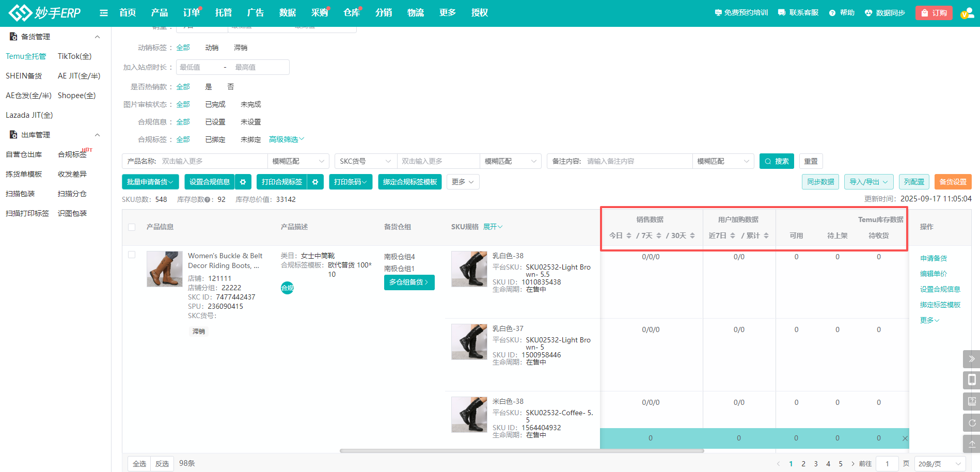Open the 批量申请备货 dropdown
Image resolution: width=980 pixels, height=472 pixels.
[x=150, y=182]
